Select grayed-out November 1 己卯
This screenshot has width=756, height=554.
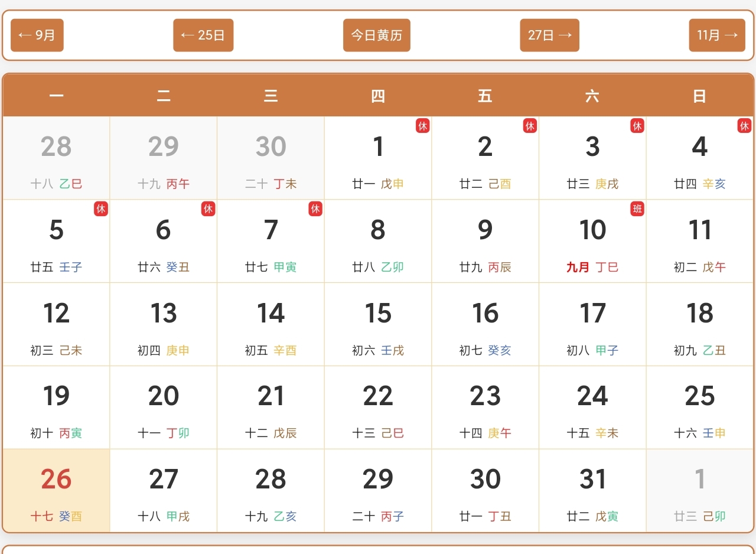[700, 491]
